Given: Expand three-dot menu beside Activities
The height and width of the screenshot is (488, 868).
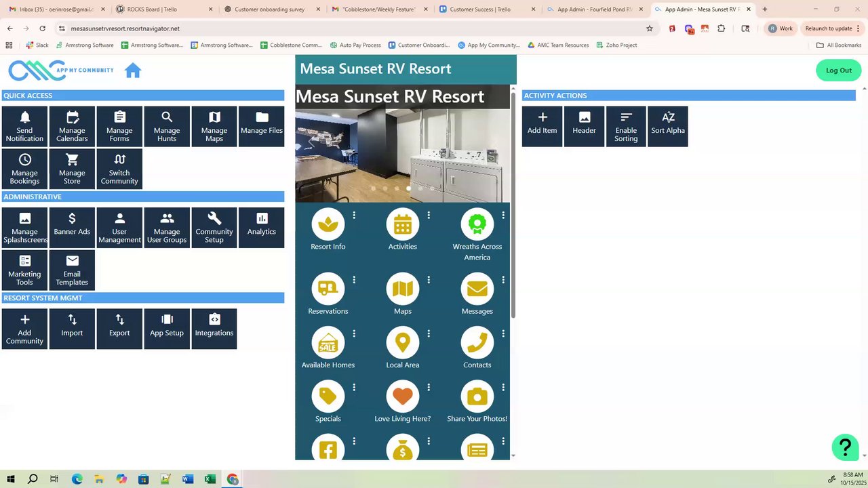Looking at the screenshot, I should pos(429,216).
